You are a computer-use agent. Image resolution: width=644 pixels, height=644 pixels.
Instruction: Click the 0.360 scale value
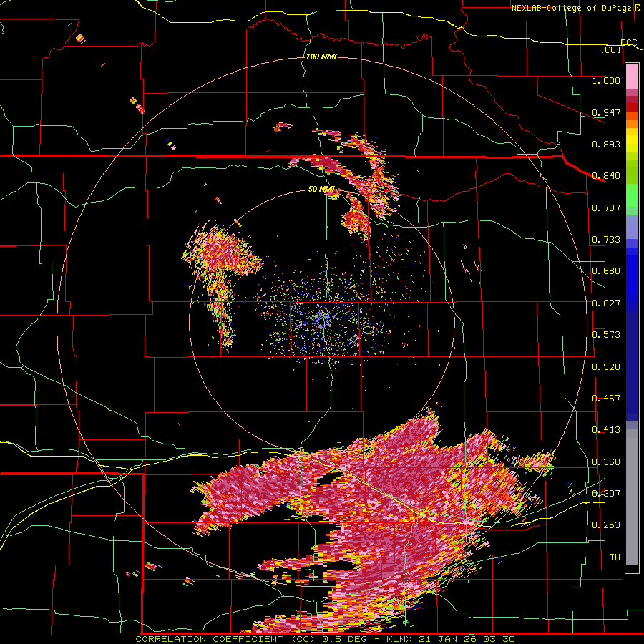click(x=606, y=462)
